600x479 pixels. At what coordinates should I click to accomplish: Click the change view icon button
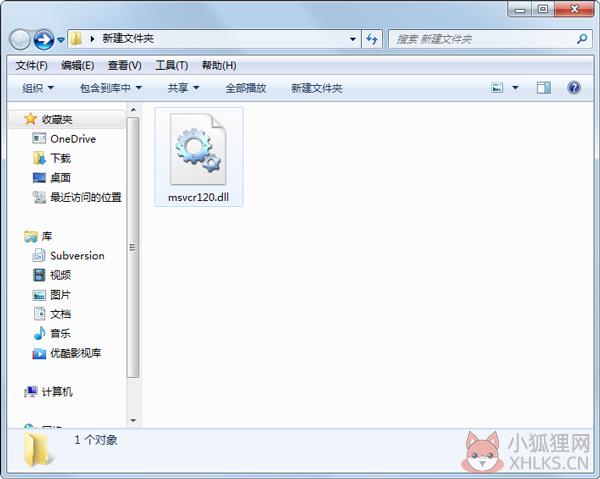pyautogui.click(x=497, y=88)
